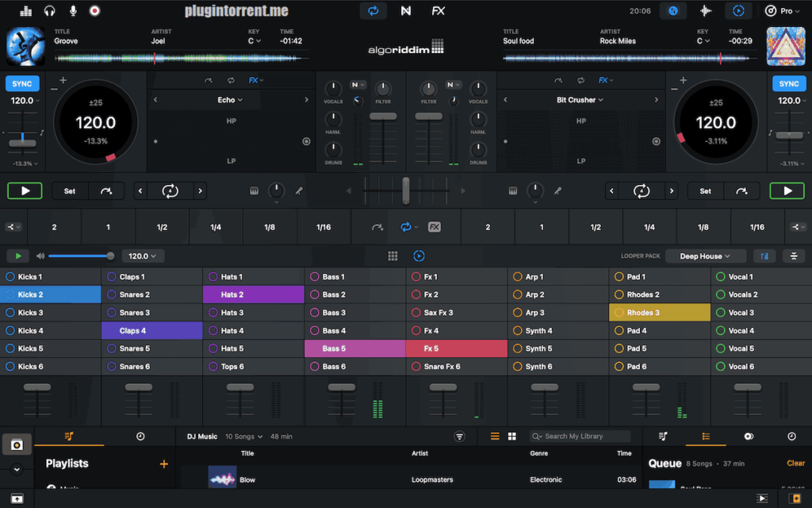Adjust the looper master volume slider
Viewport: 812px width, 508px height.
(79, 256)
